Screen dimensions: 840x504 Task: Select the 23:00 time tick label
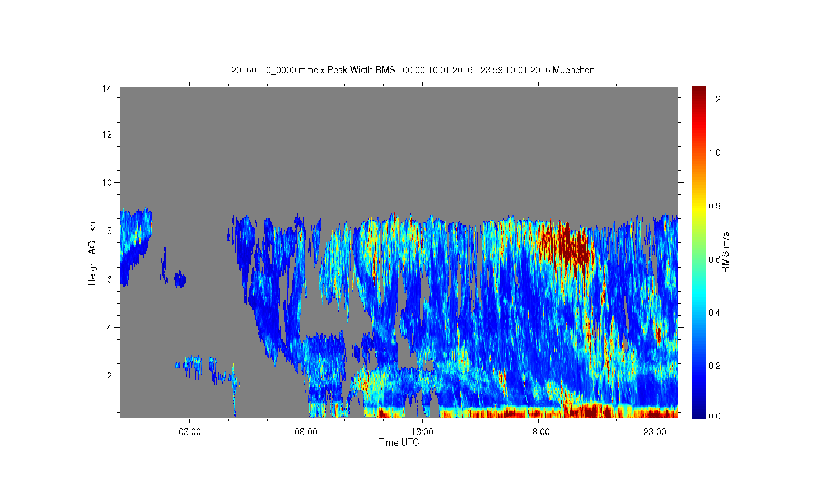(x=655, y=432)
